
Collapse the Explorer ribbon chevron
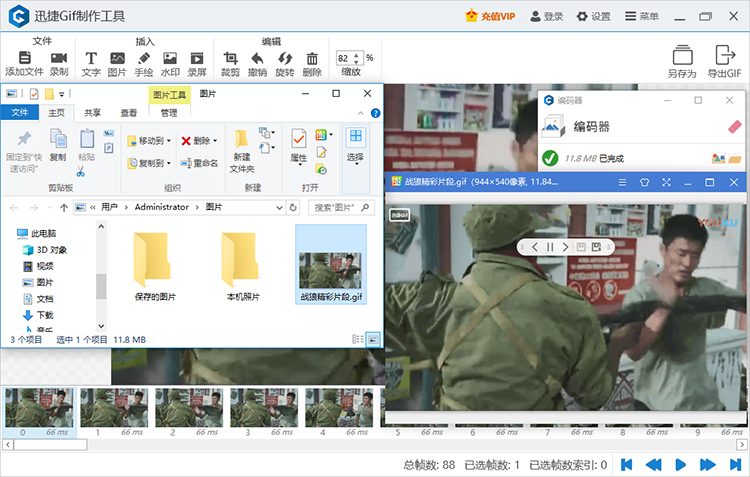tap(361, 113)
